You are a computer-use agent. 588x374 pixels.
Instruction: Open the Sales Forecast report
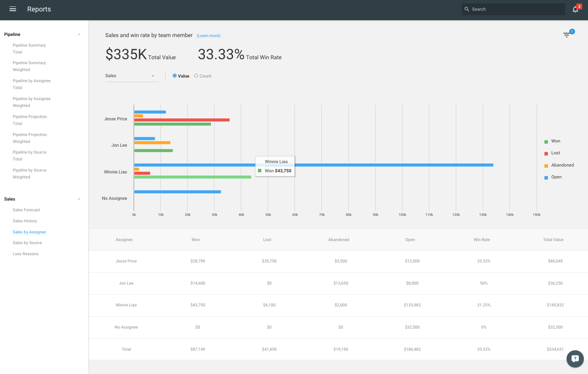(x=26, y=210)
